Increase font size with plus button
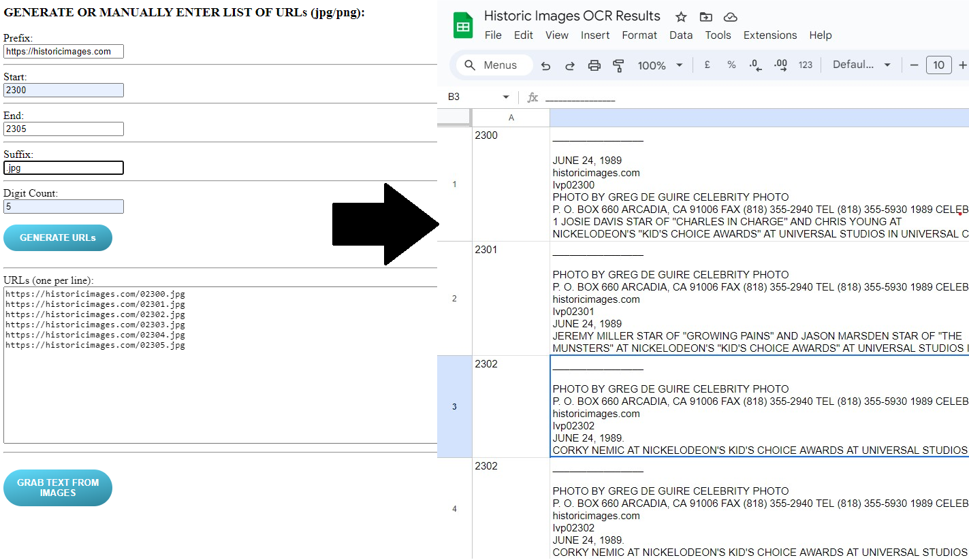Image resolution: width=969 pixels, height=560 pixels. pyautogui.click(x=962, y=65)
